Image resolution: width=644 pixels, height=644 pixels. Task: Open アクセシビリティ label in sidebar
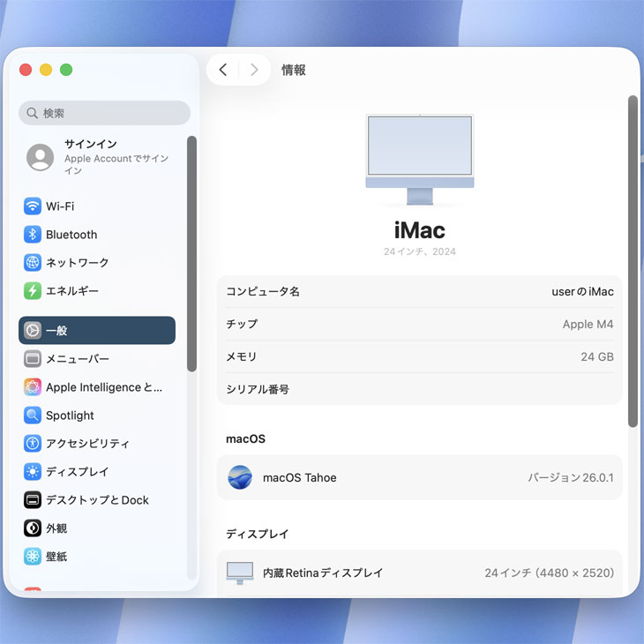coord(87,444)
